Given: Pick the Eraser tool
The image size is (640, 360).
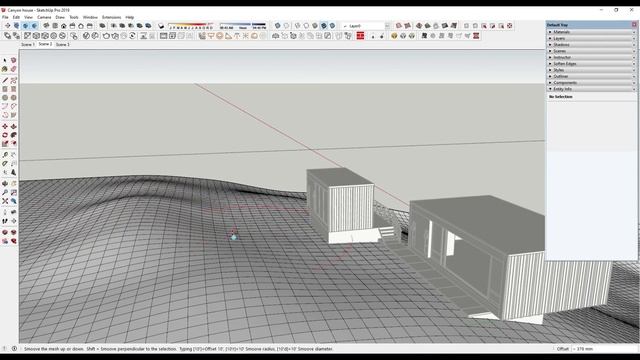Looking at the screenshot, I should point(13,69).
